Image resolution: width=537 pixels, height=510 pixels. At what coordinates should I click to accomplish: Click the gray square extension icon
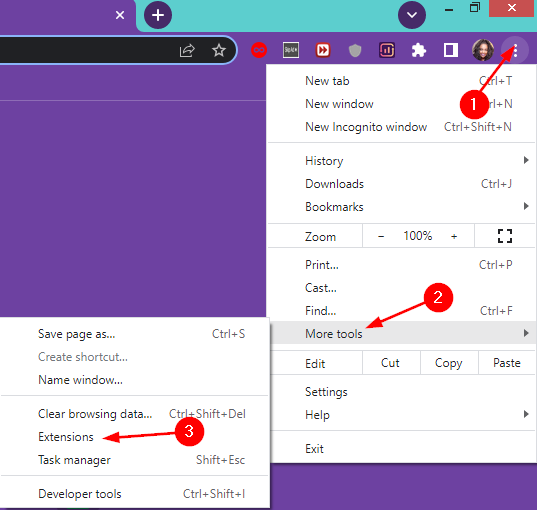291,50
